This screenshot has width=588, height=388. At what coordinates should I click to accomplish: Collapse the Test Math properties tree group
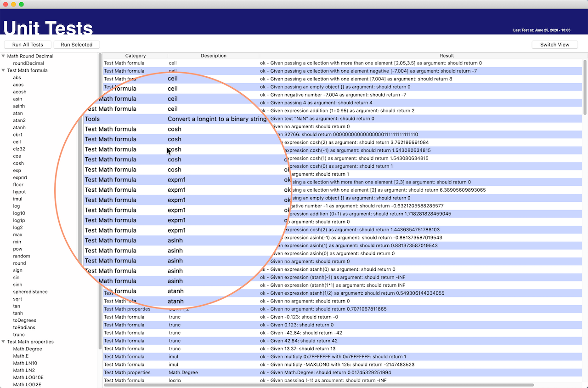[3, 342]
